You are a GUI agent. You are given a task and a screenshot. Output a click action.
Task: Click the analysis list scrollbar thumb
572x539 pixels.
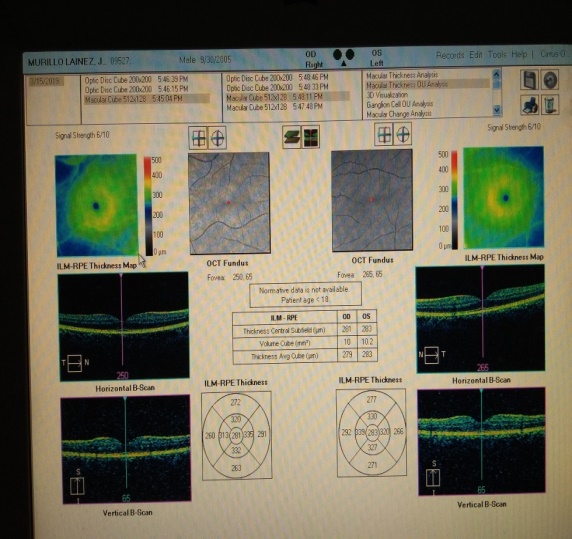(496, 84)
